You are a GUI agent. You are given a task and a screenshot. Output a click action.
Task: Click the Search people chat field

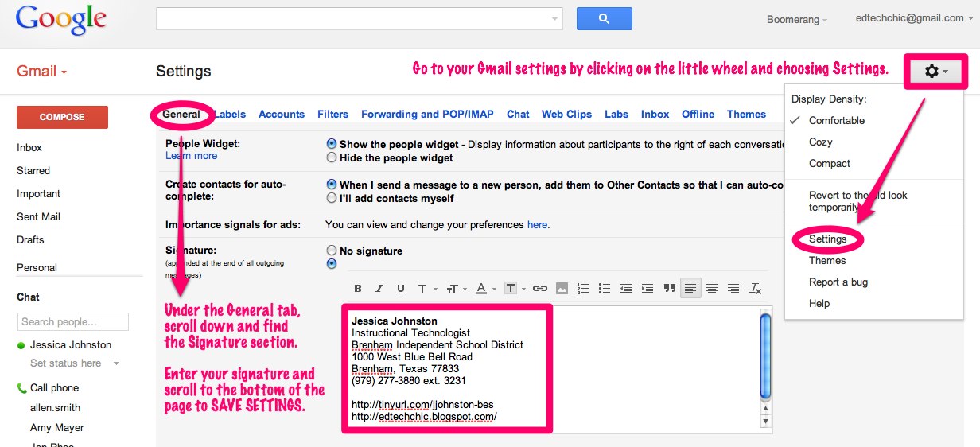pyautogui.click(x=73, y=322)
